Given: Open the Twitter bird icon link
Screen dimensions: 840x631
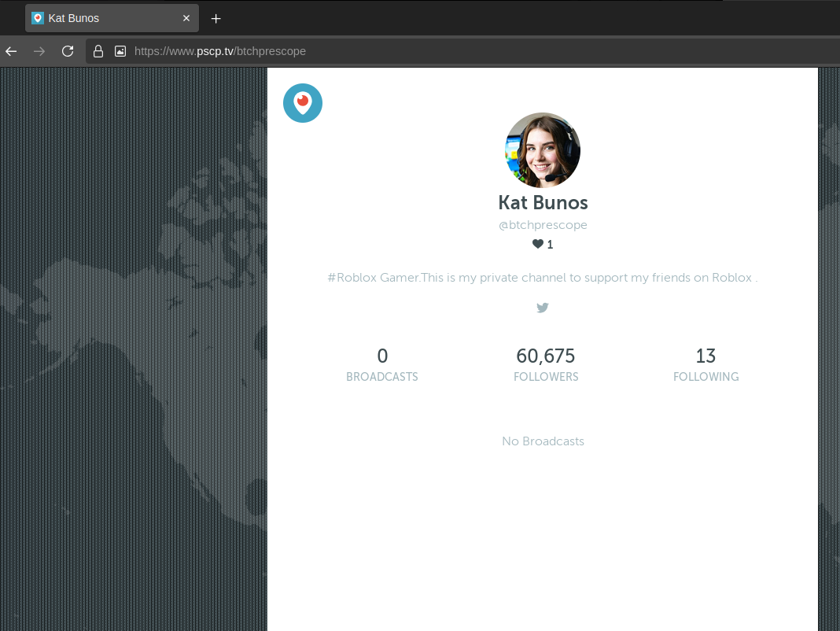Looking at the screenshot, I should coord(543,308).
